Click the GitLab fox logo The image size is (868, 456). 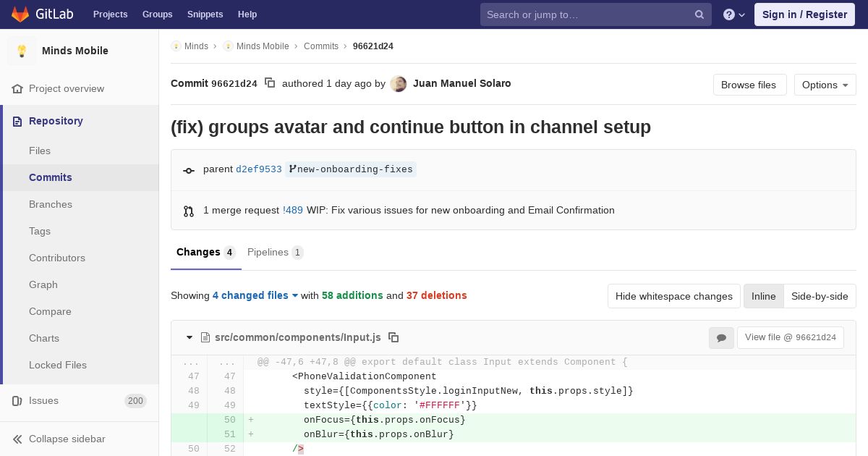click(x=20, y=14)
